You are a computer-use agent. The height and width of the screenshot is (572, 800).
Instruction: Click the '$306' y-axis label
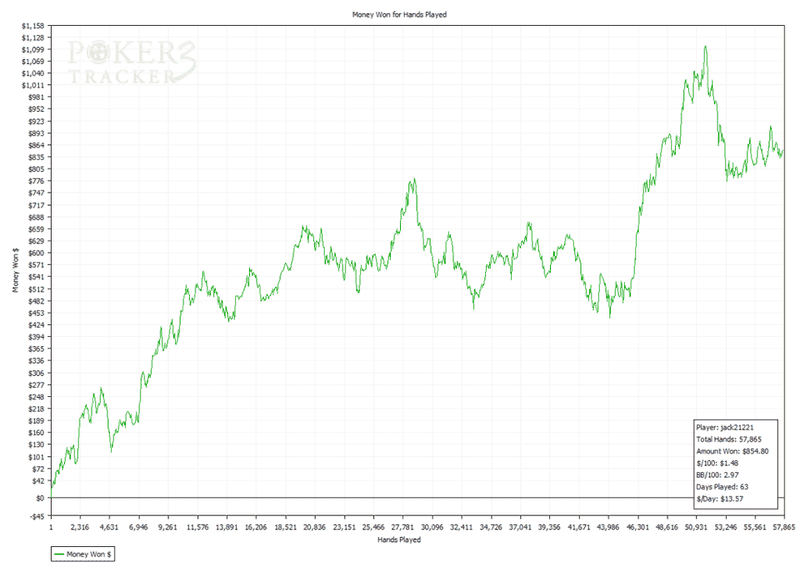coord(36,373)
